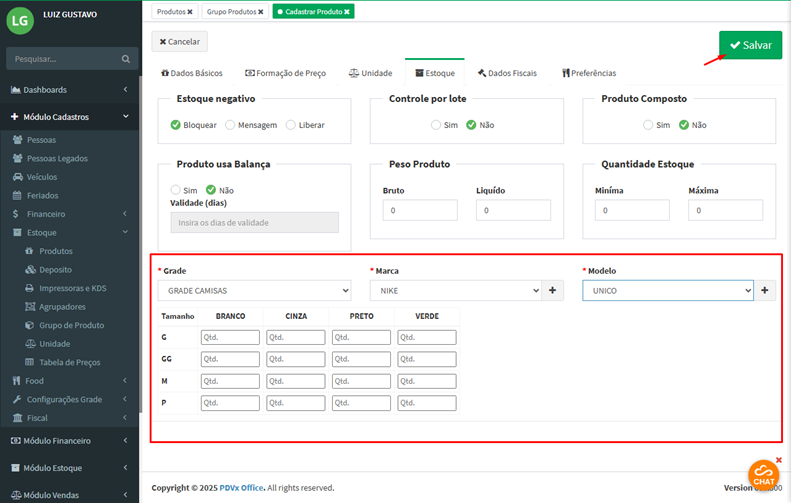Click the plus button next to Marca

pos(553,290)
